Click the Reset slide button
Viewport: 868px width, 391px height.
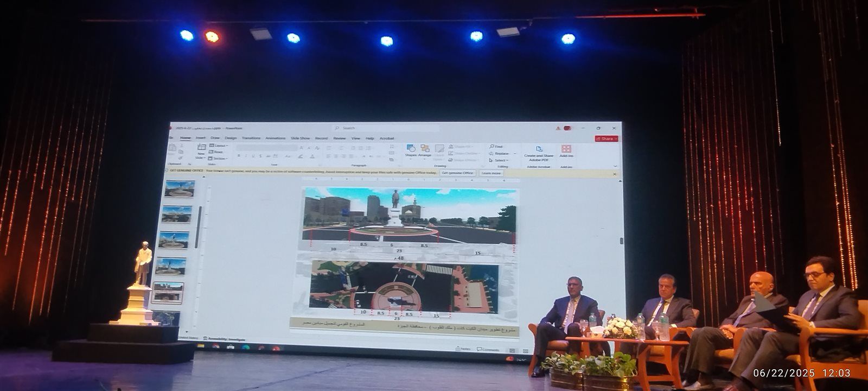(216, 152)
